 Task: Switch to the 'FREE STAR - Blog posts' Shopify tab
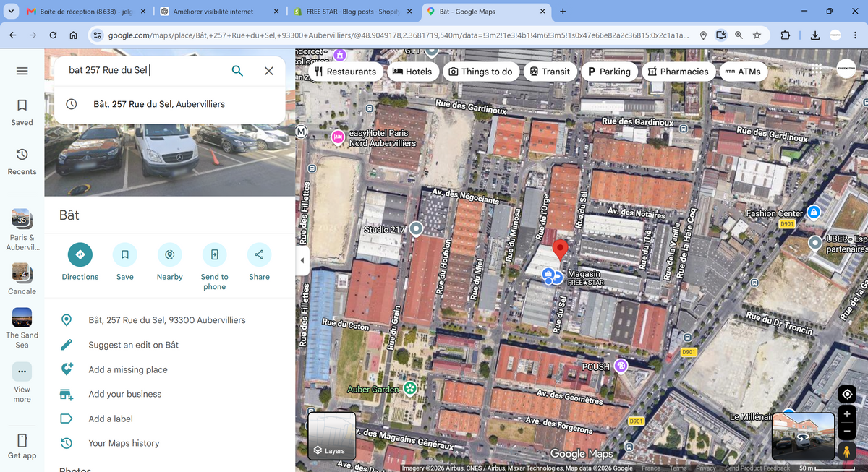[x=351, y=12]
